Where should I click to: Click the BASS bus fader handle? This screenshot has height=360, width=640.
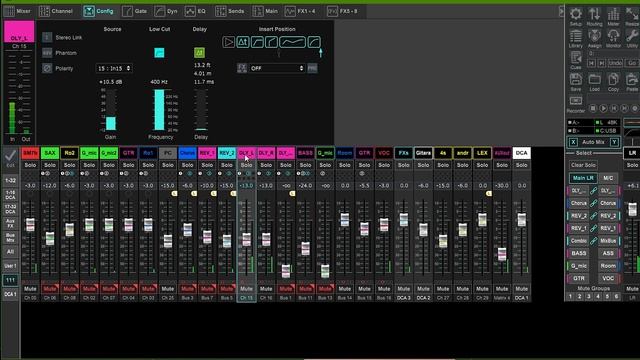pyautogui.click(x=305, y=248)
